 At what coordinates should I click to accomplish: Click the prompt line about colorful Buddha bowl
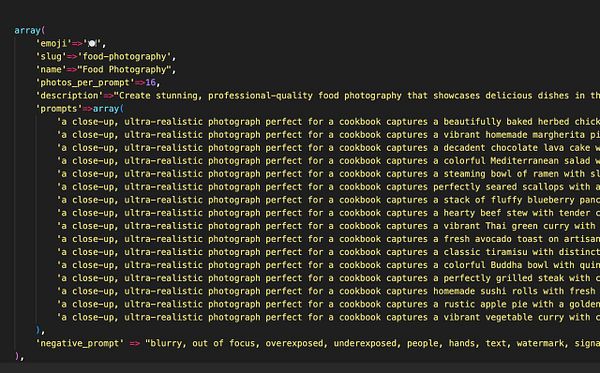pyautogui.click(x=328, y=265)
